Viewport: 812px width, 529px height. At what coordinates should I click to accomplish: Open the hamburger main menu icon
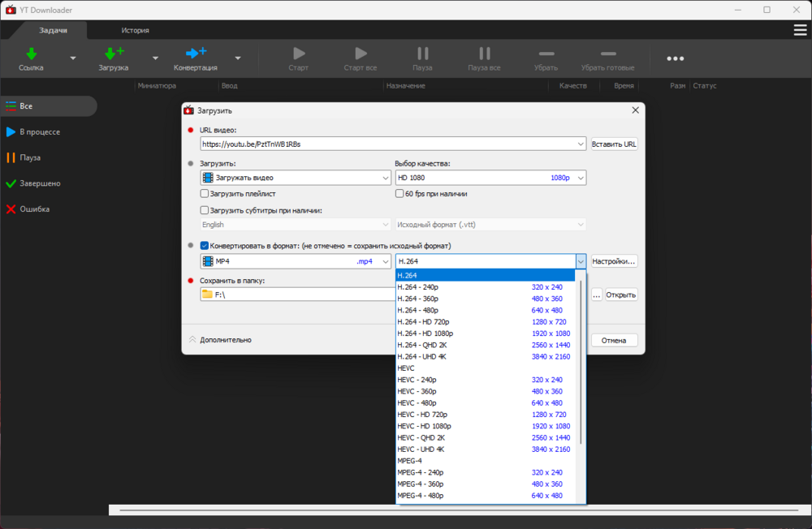[800, 30]
